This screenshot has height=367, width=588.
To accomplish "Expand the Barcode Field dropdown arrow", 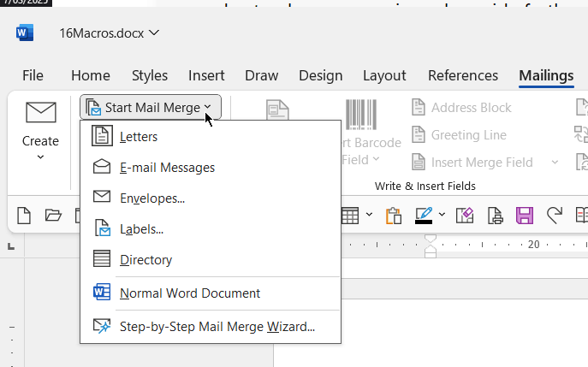I will (x=376, y=159).
